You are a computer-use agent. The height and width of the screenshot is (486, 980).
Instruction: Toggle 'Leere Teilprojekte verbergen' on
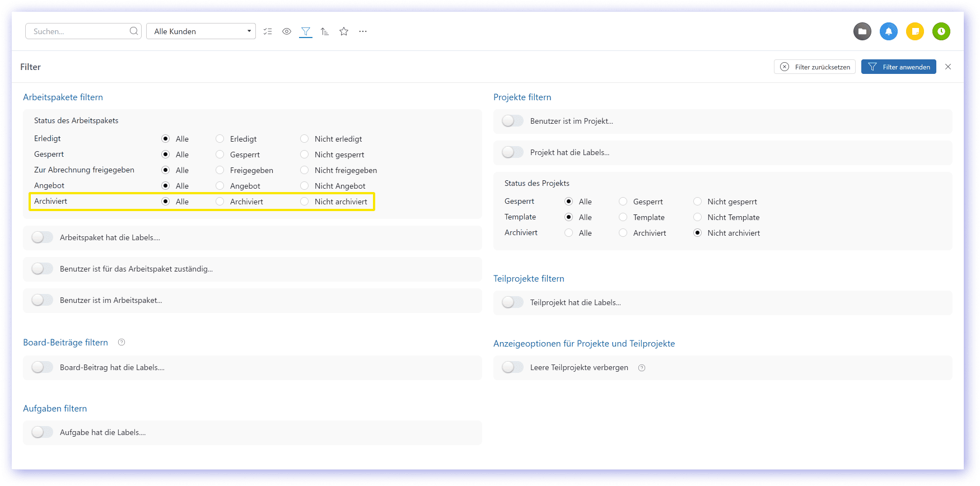512,367
